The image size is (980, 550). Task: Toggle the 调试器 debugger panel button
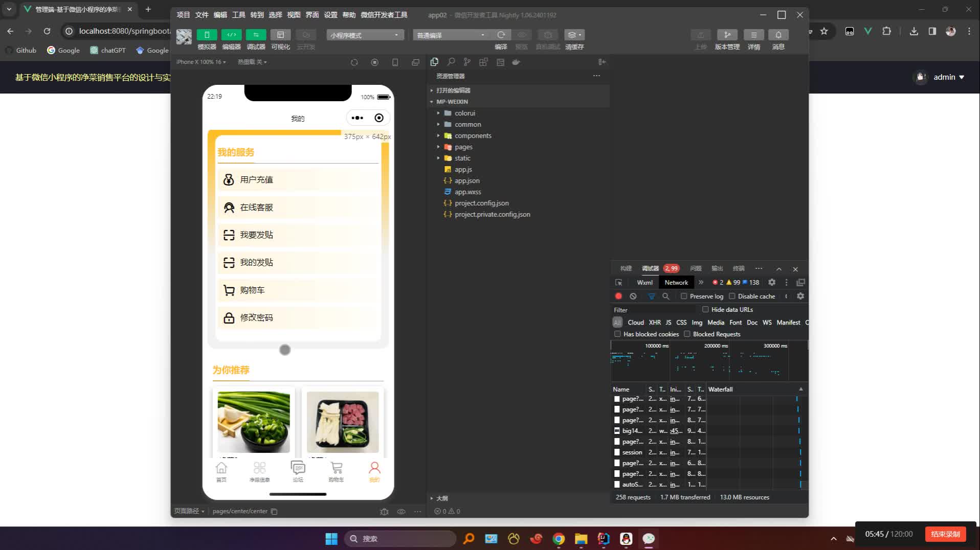pos(256,35)
